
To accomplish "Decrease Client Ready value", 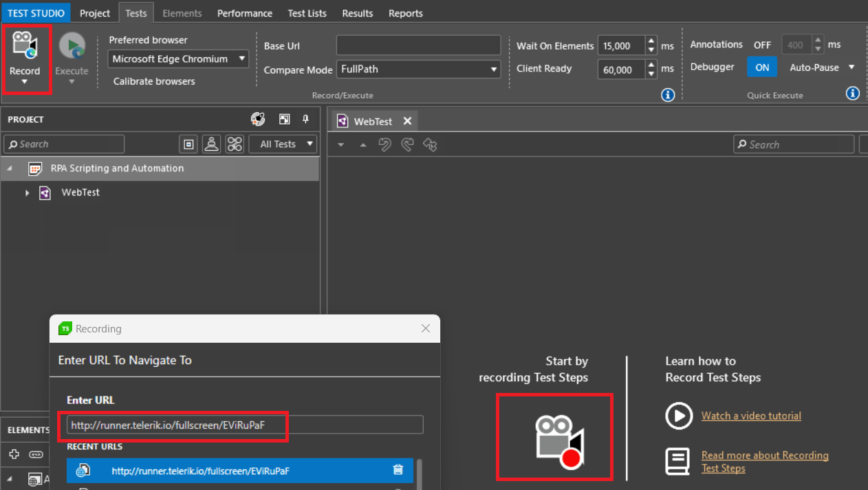I will [x=651, y=73].
